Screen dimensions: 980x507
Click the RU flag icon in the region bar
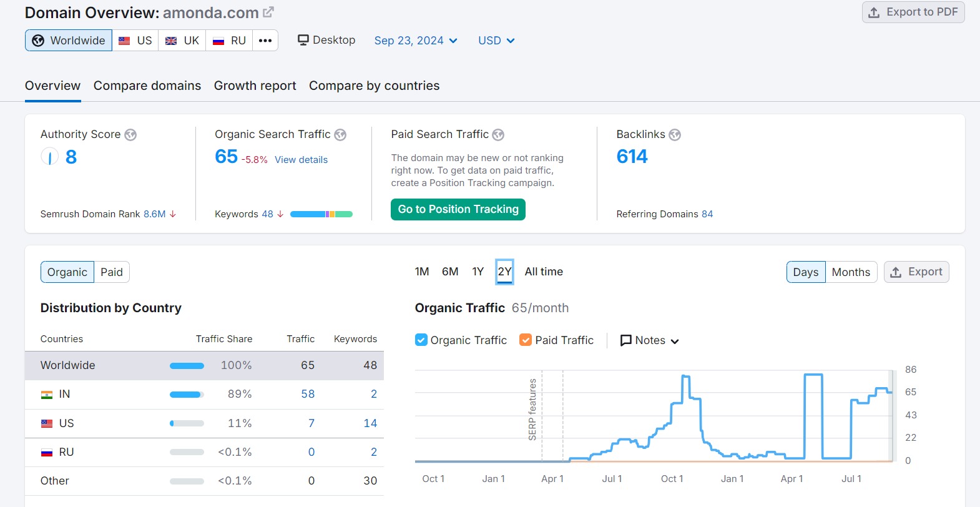(x=218, y=41)
